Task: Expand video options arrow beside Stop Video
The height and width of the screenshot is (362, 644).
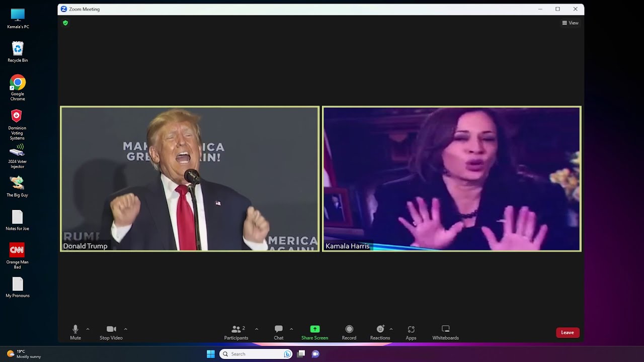Action: click(x=125, y=329)
